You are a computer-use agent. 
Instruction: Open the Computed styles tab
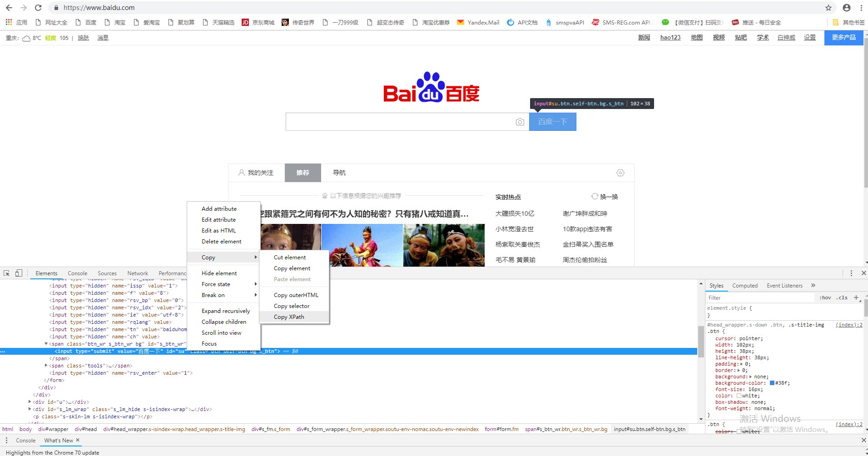[x=745, y=285]
